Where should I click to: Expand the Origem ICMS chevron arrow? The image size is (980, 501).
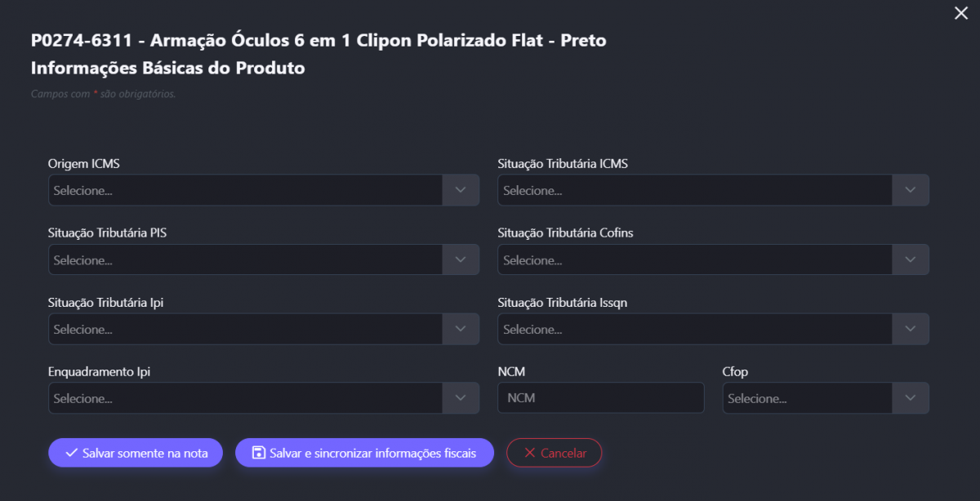coord(461,190)
